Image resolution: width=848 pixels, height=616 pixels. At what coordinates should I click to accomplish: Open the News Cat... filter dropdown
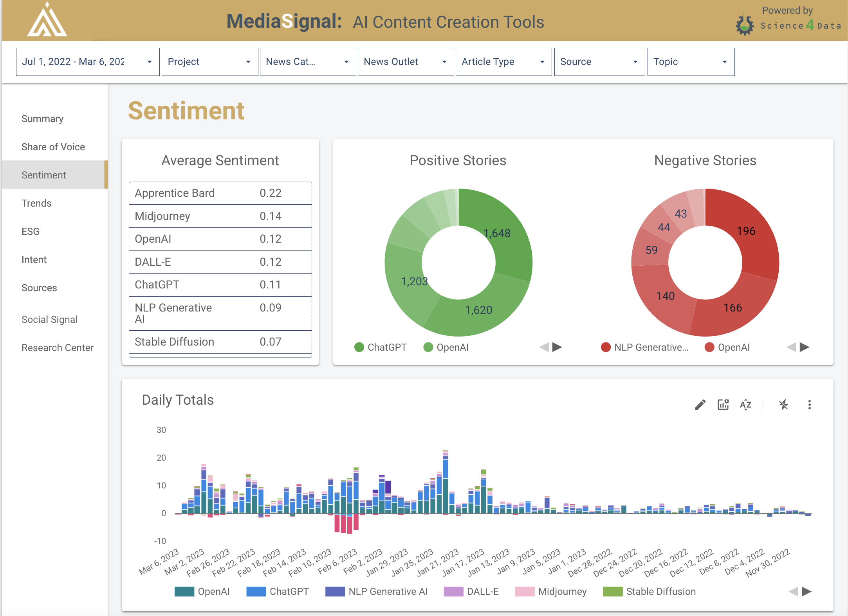click(x=308, y=62)
